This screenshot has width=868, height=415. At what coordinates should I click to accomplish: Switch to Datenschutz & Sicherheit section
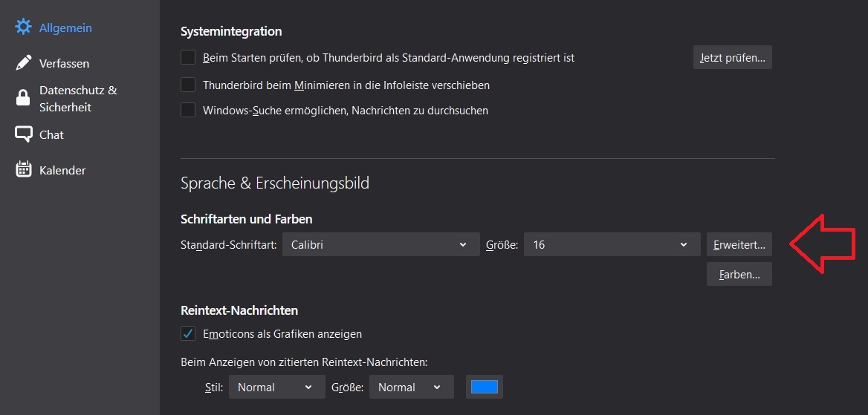(78, 99)
